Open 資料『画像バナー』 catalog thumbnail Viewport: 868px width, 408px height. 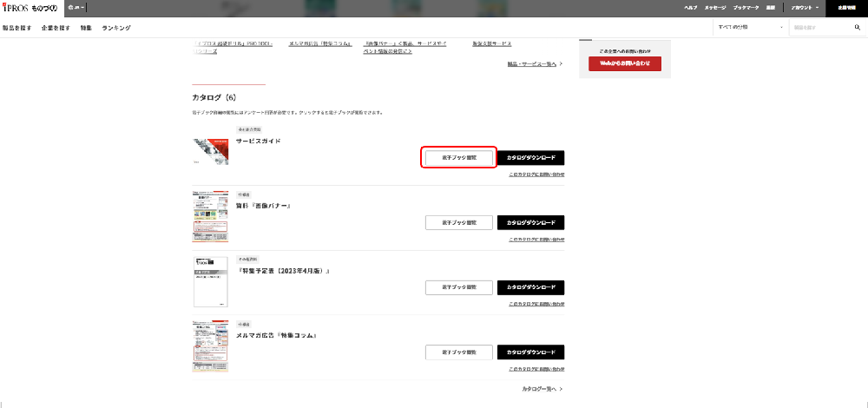pyautogui.click(x=210, y=216)
